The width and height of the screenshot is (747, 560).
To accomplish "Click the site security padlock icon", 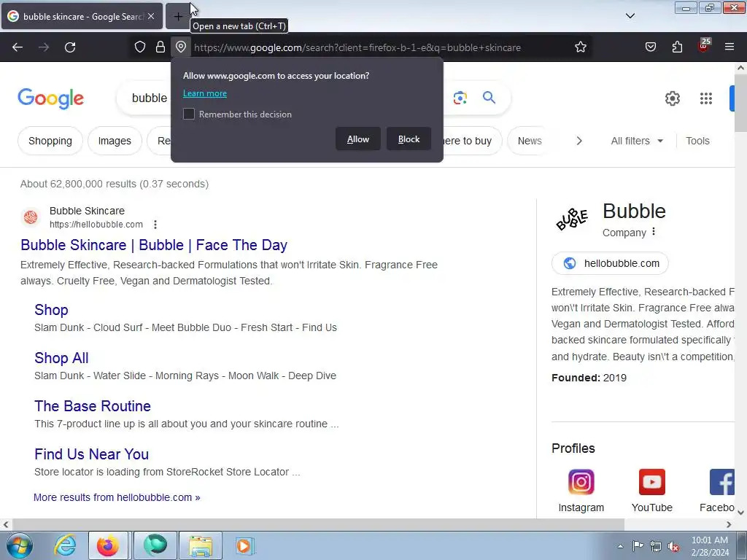I will tap(160, 47).
